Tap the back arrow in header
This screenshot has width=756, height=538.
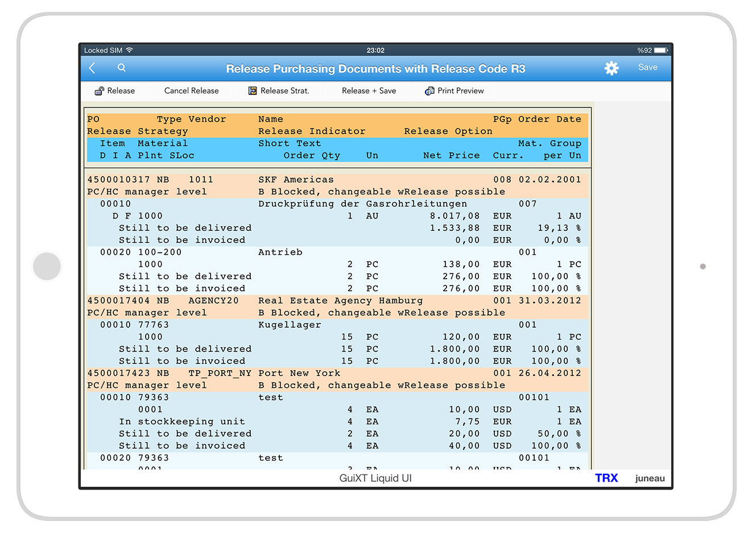click(x=93, y=68)
